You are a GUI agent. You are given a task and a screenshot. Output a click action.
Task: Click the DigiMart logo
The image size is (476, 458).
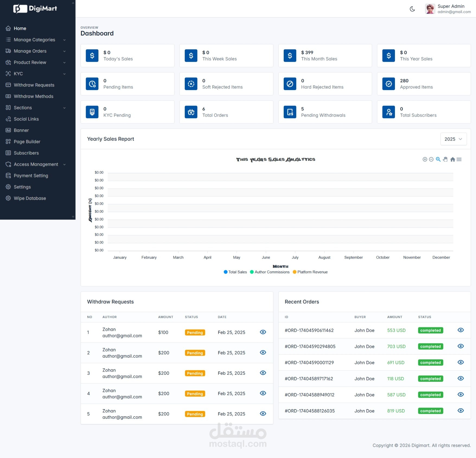pyautogui.click(x=35, y=9)
